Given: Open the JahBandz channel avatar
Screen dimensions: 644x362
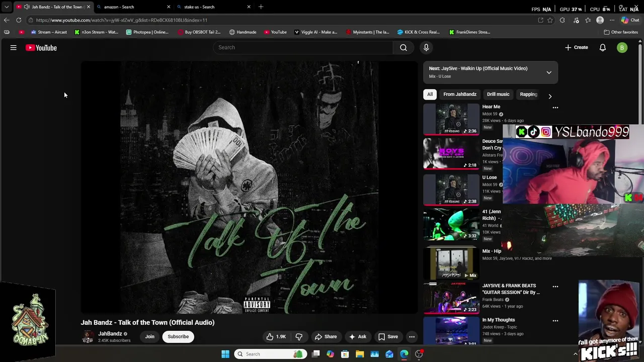Looking at the screenshot, I should (x=88, y=337).
